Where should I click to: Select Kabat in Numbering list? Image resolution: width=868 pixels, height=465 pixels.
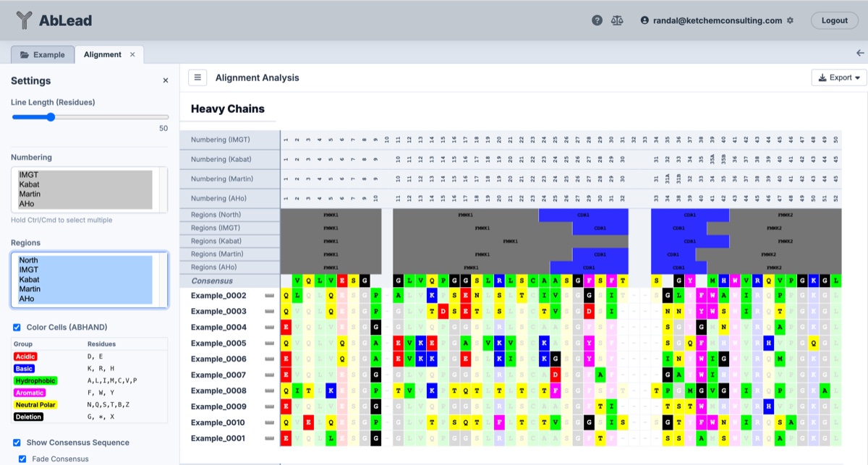(x=29, y=185)
